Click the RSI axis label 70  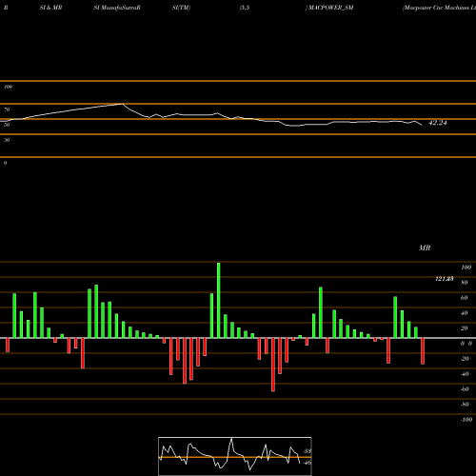[x=7, y=109]
